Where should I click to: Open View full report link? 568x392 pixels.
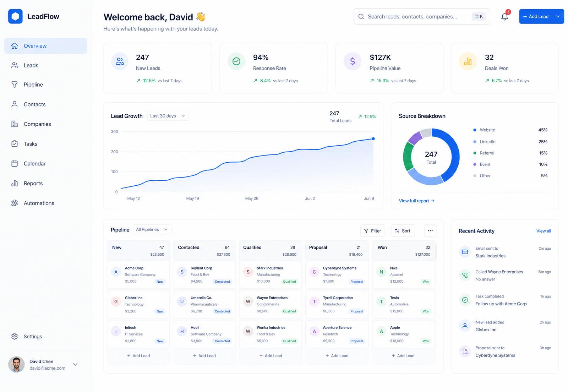coord(416,201)
